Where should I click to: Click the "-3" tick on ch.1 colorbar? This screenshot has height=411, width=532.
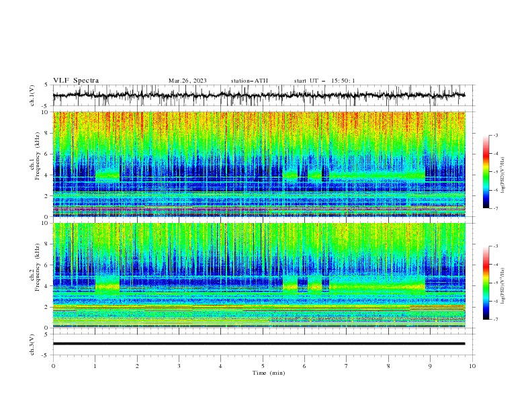pos(495,135)
